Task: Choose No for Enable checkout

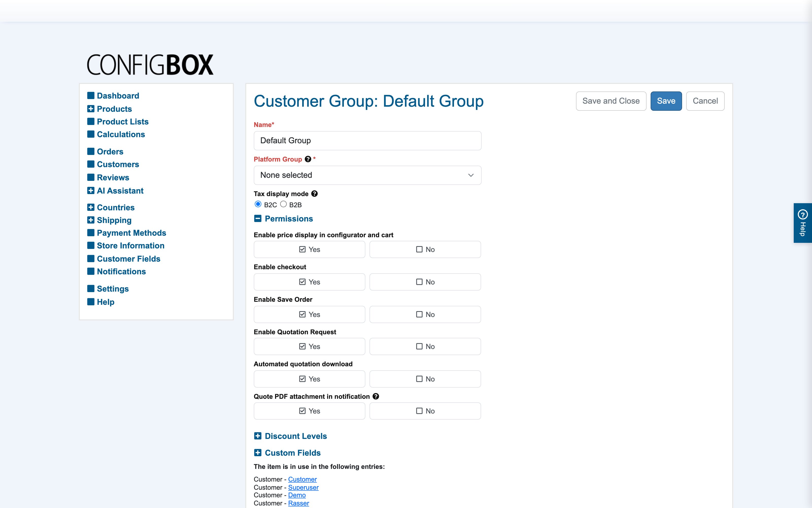Action: [425, 282]
